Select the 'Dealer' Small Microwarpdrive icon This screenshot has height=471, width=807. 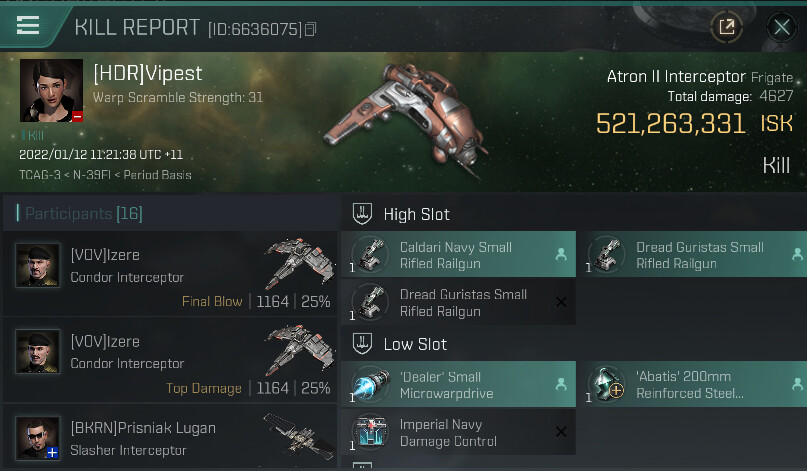coord(369,385)
